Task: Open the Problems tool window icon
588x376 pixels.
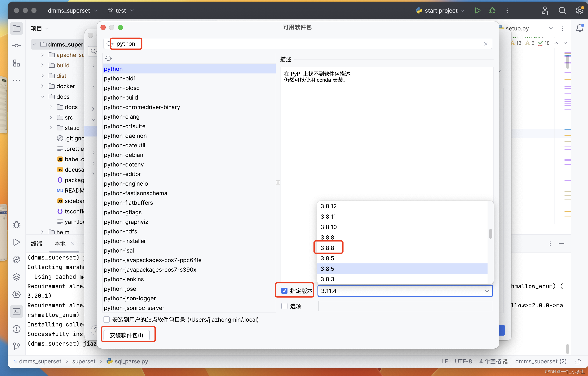Action: coord(16,329)
